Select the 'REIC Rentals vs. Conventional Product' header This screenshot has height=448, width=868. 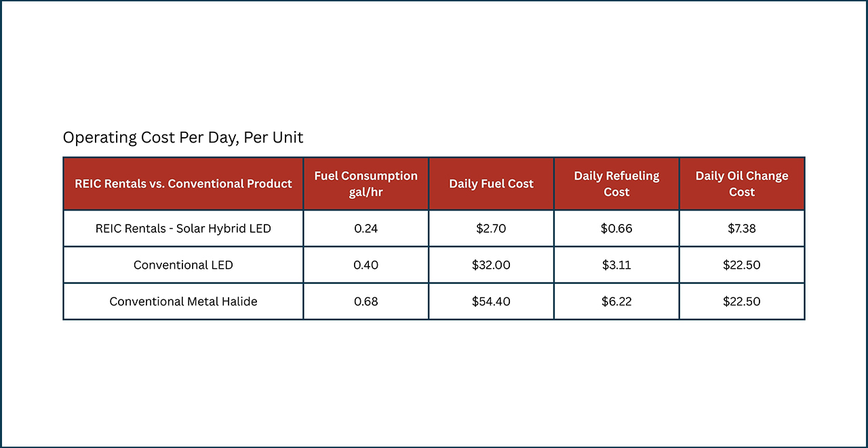click(183, 184)
